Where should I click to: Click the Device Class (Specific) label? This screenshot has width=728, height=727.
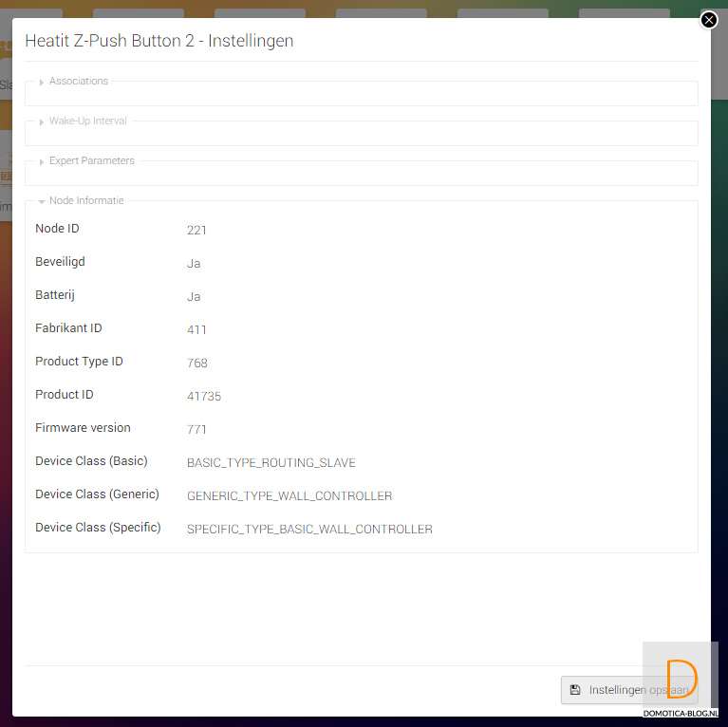click(x=98, y=528)
